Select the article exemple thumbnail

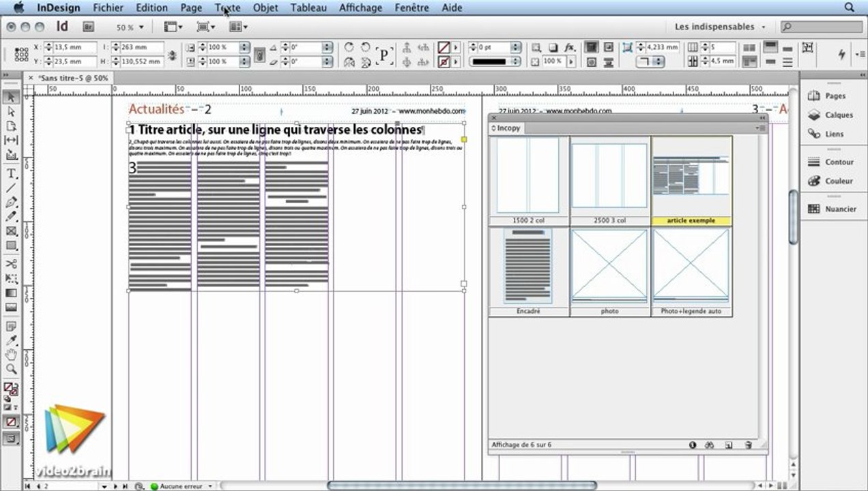[691, 181]
